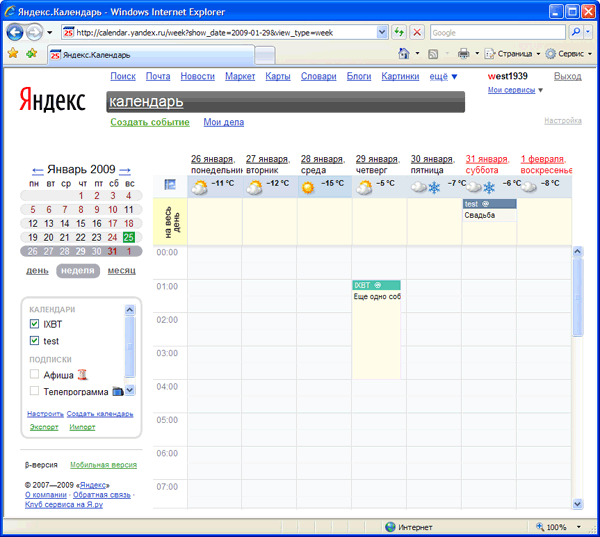
Task: Click the Google search magnifier icon
Action: point(576,33)
